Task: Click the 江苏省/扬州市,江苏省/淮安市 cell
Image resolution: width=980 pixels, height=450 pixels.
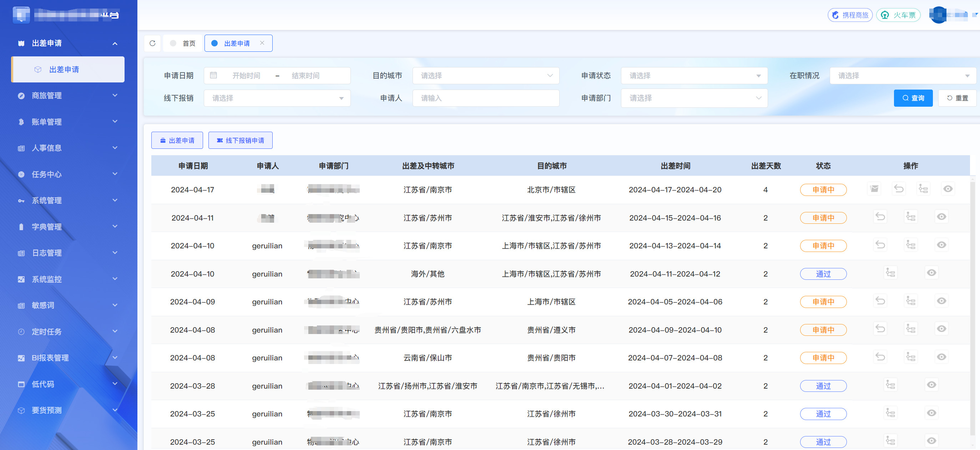Action: coord(428,386)
